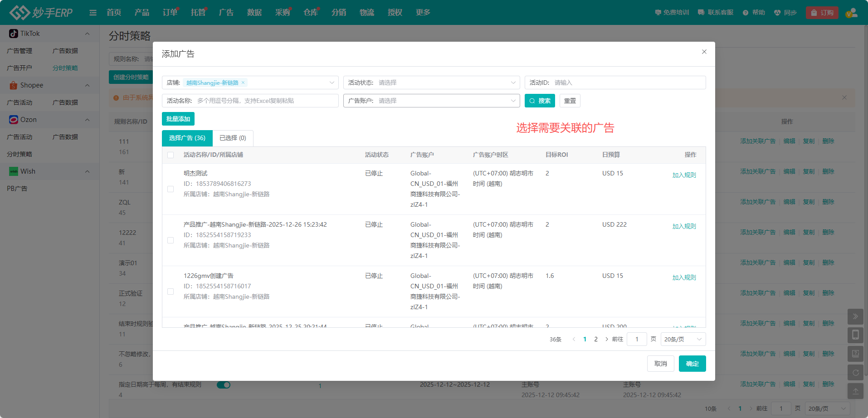Remove the 越南Shangjie-新链路 store tag
Image resolution: width=868 pixels, height=418 pixels.
coord(243,83)
